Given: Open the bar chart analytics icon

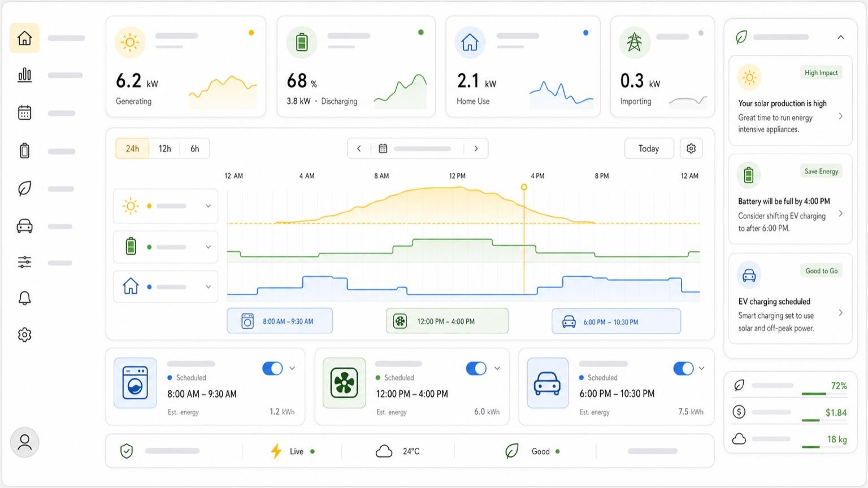Looking at the screenshot, I should click(x=24, y=75).
